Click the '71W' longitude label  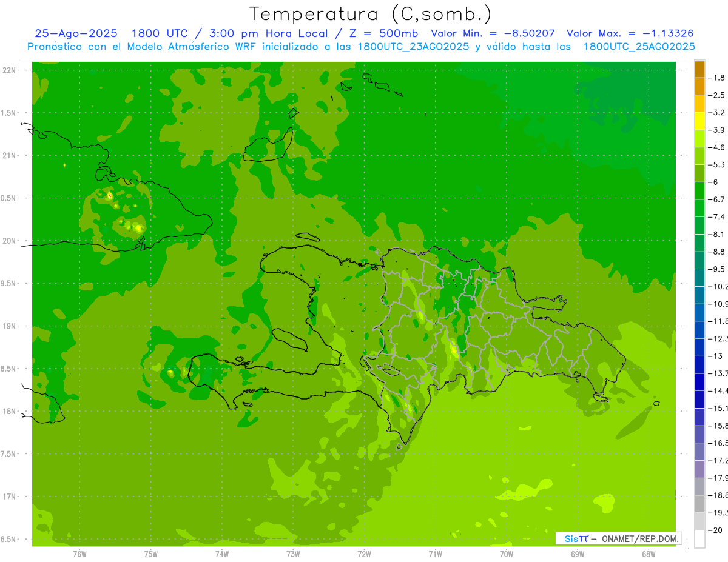click(x=435, y=554)
